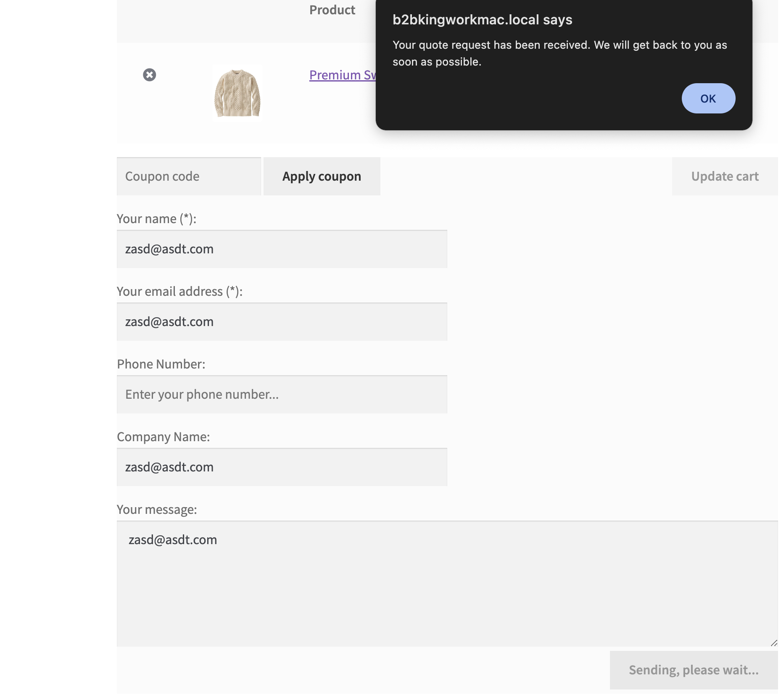
Task: Click the alert message about quote request
Action: click(559, 53)
